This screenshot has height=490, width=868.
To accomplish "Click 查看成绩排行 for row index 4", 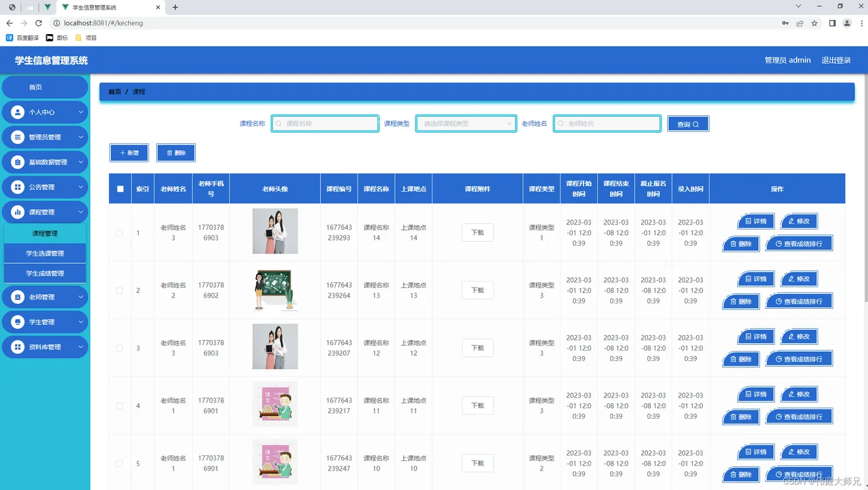I will click(799, 417).
